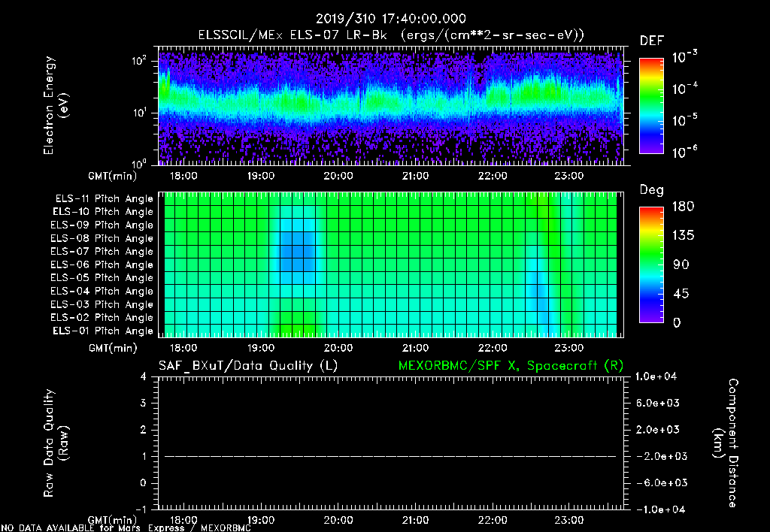Screen dimensions: 770x532
Task: Click the Deg legend label
Action: pos(651,190)
